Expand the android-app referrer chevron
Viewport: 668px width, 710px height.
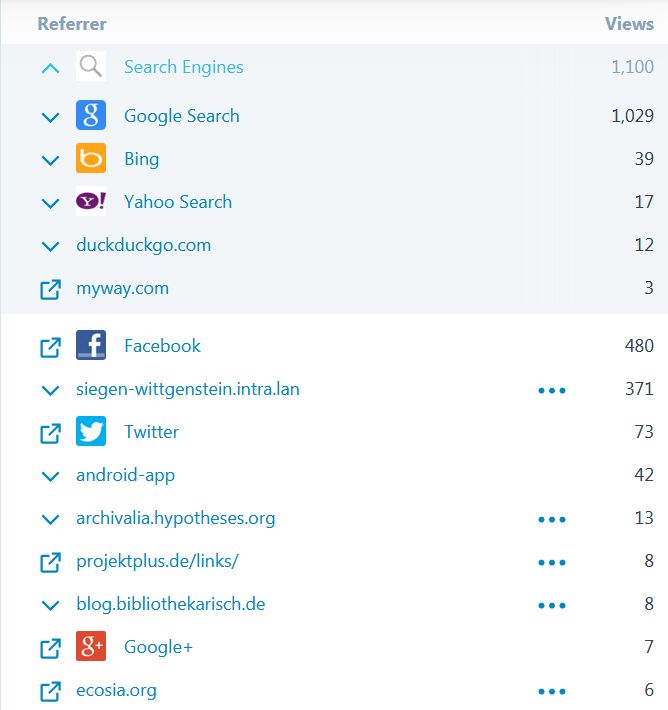tap(50, 476)
